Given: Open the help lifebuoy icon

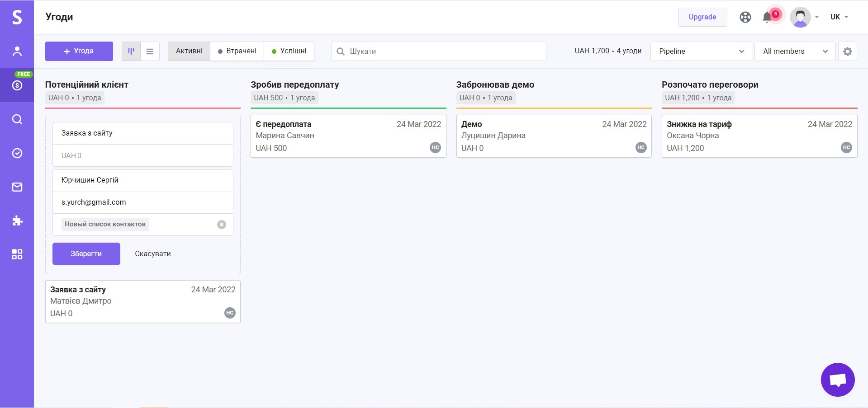Looking at the screenshot, I should pyautogui.click(x=745, y=17).
